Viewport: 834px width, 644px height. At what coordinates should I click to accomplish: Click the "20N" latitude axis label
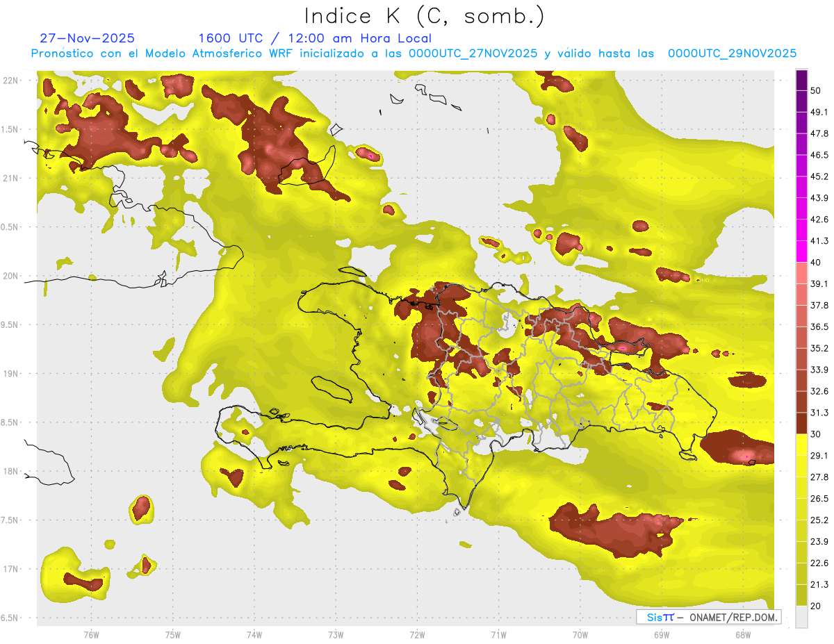tap(10, 276)
